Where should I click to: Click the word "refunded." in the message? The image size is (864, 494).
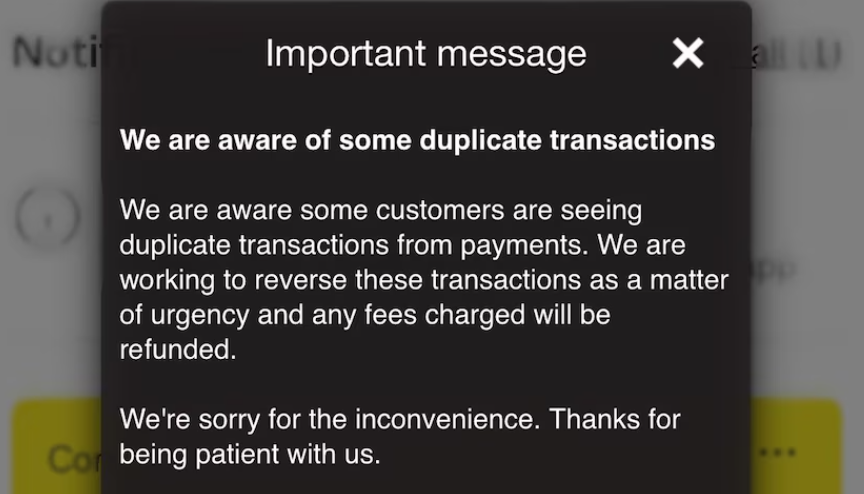click(x=178, y=350)
